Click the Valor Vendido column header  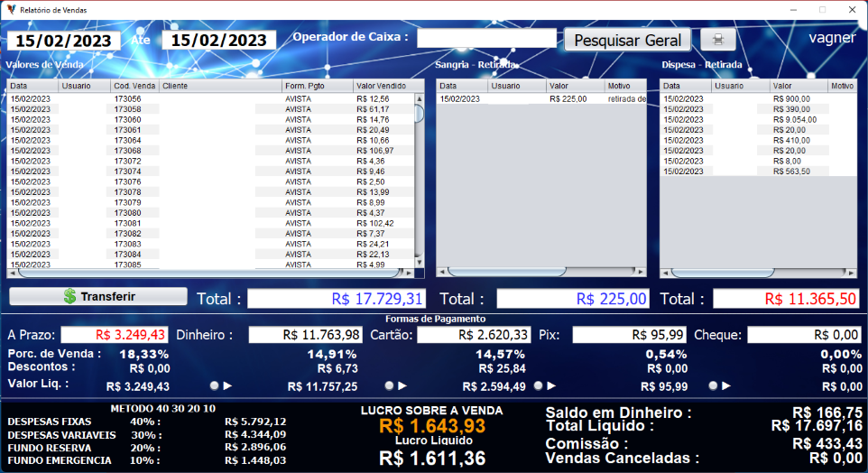tap(383, 86)
